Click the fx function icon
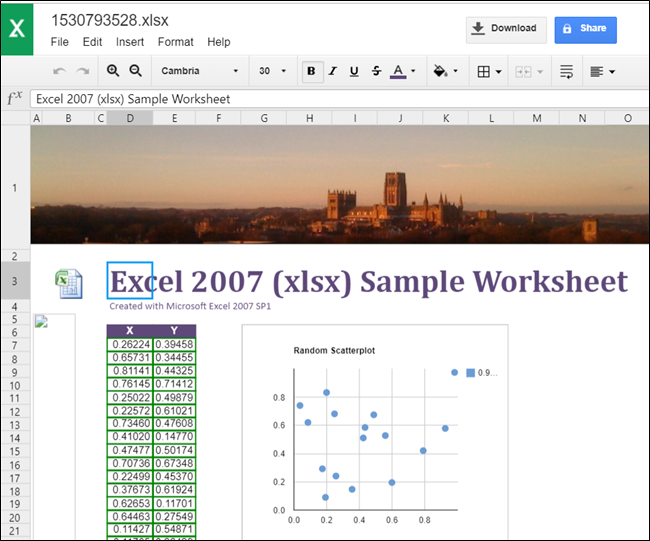Viewport: 650px width, 541px height. point(15,99)
